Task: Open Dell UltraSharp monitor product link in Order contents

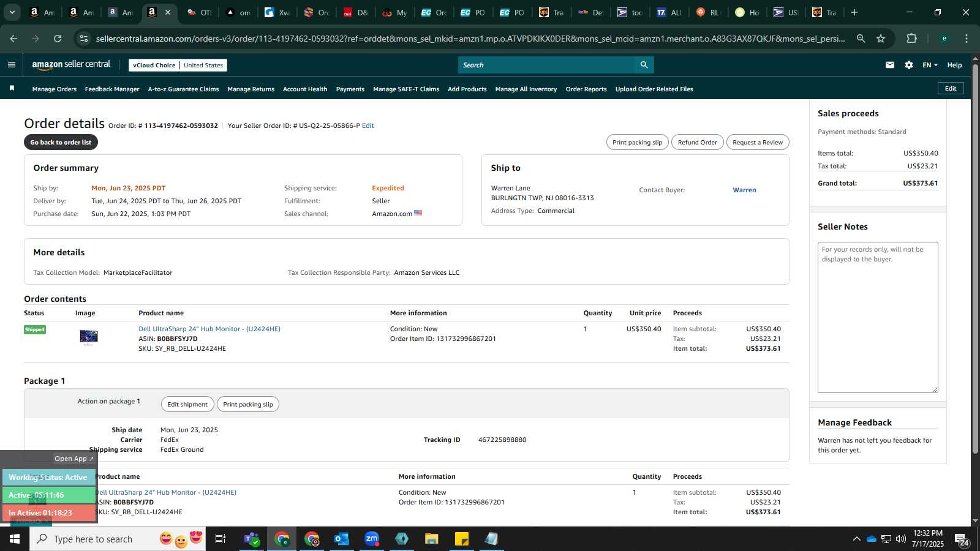Action: (x=209, y=329)
